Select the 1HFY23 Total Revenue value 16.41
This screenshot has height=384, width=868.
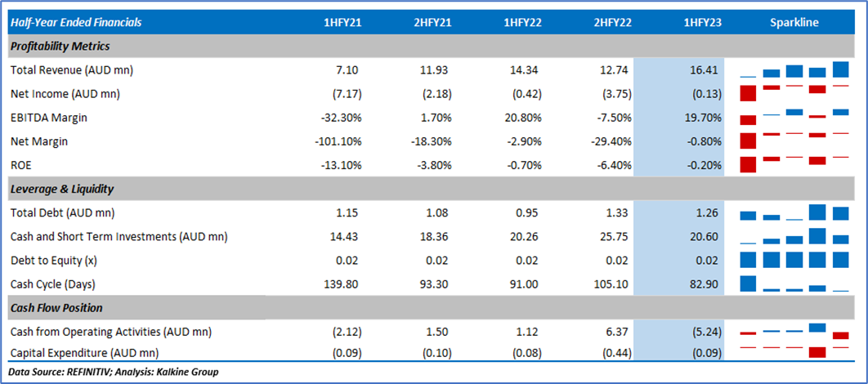(704, 70)
